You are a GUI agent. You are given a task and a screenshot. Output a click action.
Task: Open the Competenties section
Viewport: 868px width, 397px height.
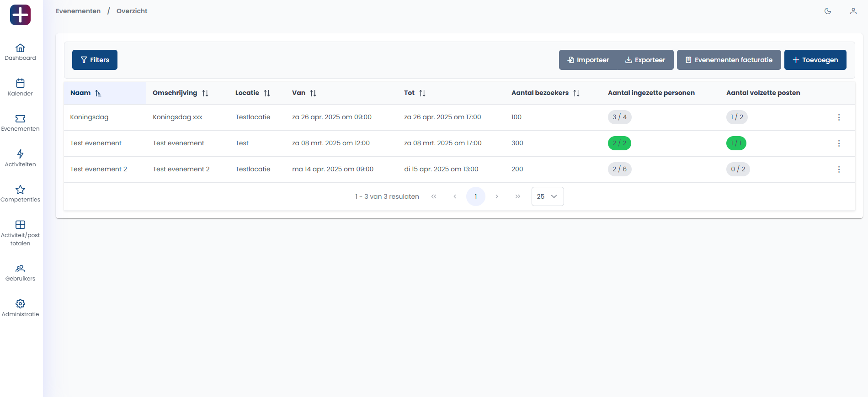pyautogui.click(x=20, y=193)
